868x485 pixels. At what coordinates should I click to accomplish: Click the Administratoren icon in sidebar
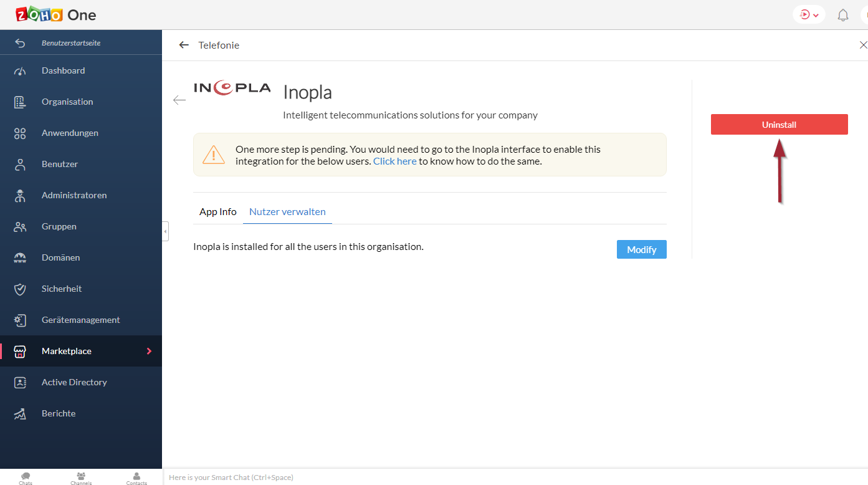20,196
